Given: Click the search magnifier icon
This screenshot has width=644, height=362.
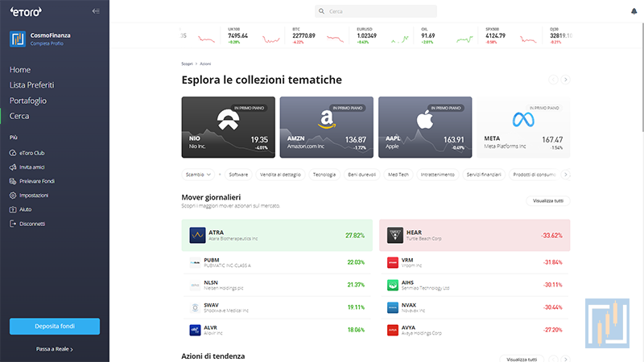Looking at the screenshot, I should 321,11.
